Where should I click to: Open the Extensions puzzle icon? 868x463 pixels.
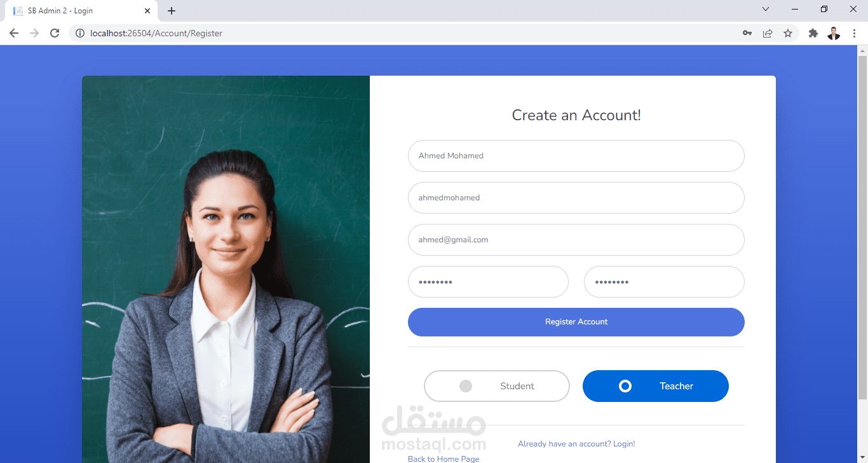point(813,33)
